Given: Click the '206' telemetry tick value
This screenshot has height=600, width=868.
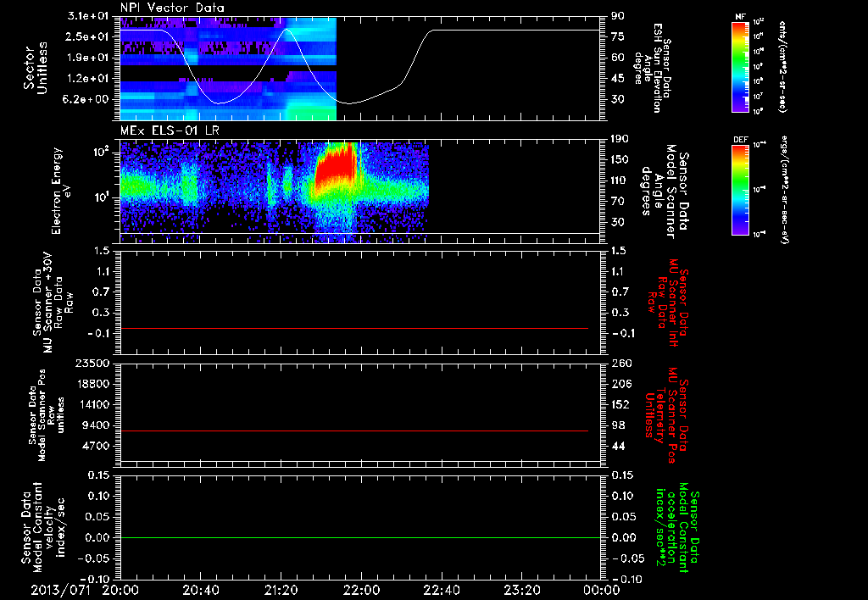Looking at the screenshot, I should click(621, 384).
